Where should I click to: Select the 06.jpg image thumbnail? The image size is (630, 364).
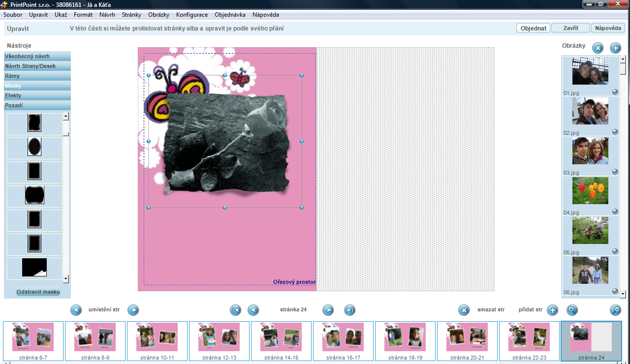[590, 271]
